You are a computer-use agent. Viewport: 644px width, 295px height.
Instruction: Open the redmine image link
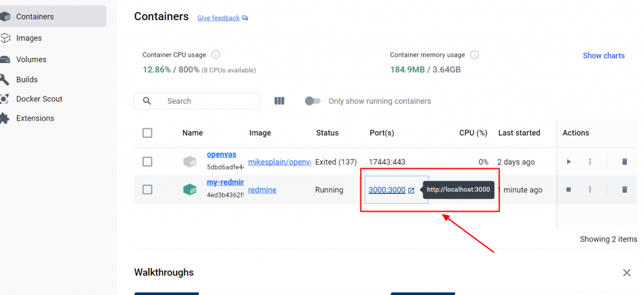[x=262, y=190]
